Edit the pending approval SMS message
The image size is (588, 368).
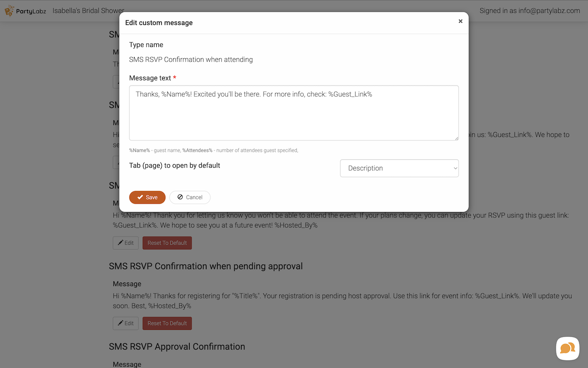point(125,323)
